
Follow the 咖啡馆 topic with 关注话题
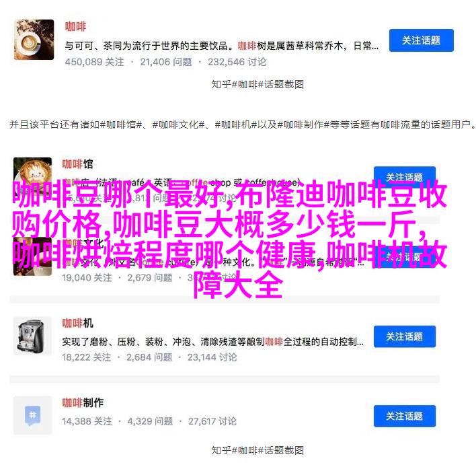click(404, 175)
